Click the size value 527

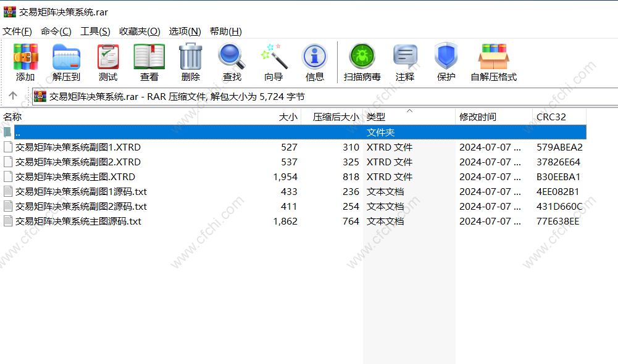290,147
